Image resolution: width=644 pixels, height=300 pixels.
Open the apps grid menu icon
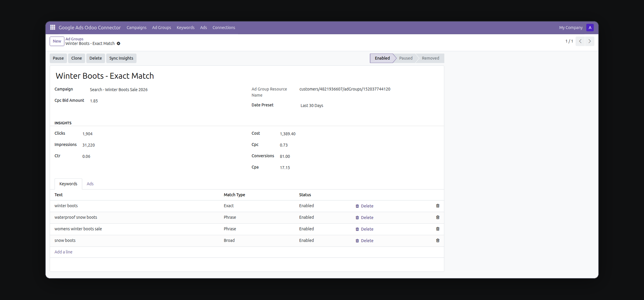click(53, 27)
